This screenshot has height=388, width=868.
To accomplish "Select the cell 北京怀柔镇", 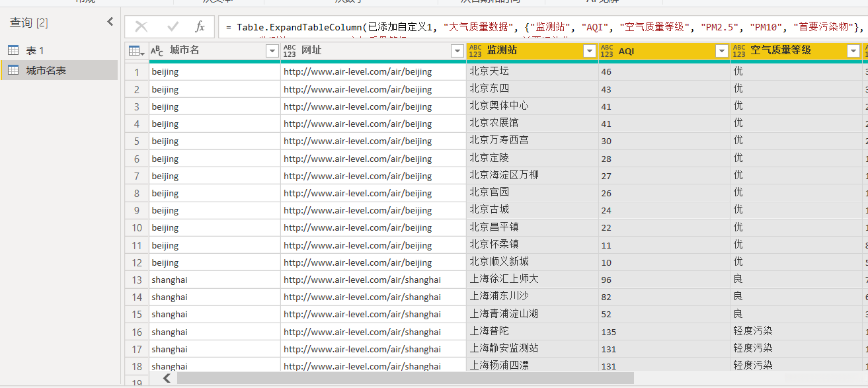I will (x=532, y=245).
